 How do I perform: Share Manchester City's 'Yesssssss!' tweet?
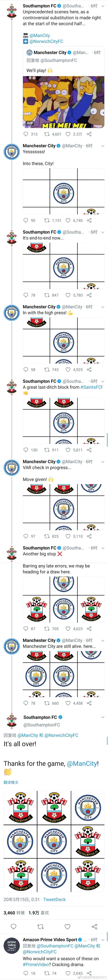click(89, 220)
